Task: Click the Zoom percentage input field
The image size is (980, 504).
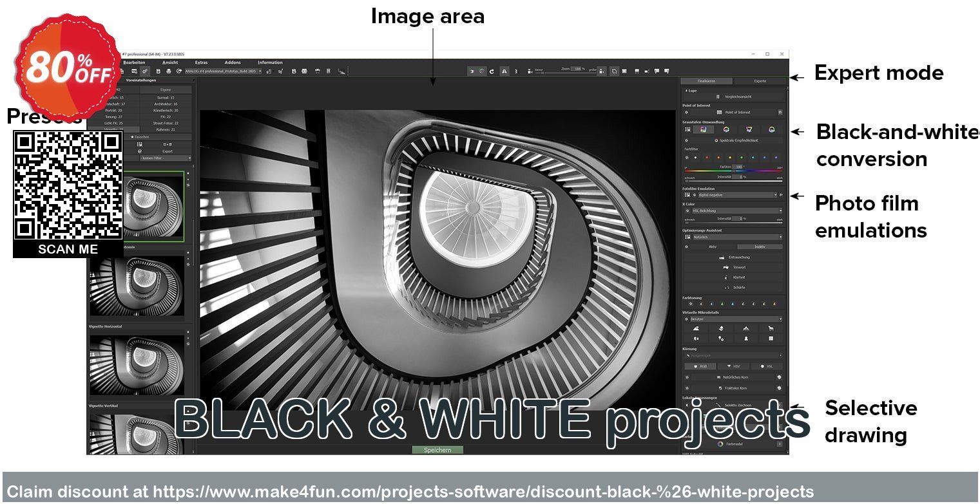Action: (577, 69)
